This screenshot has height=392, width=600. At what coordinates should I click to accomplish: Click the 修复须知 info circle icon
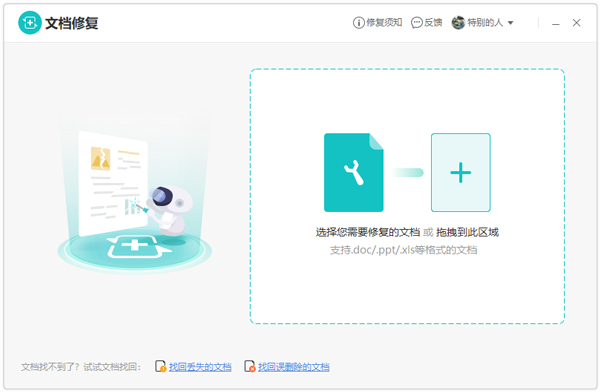358,23
